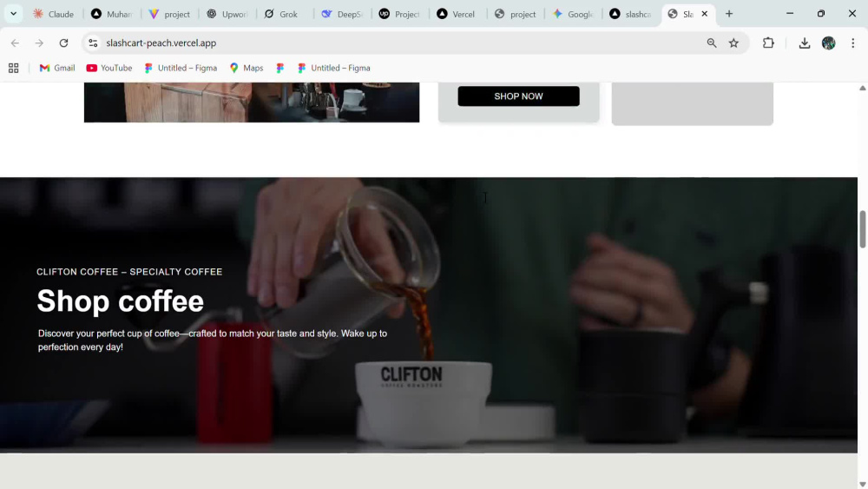Viewport: 868px width, 489px height.
Task: Open the first Untitled – Figma bookmark
Action: tap(181, 68)
